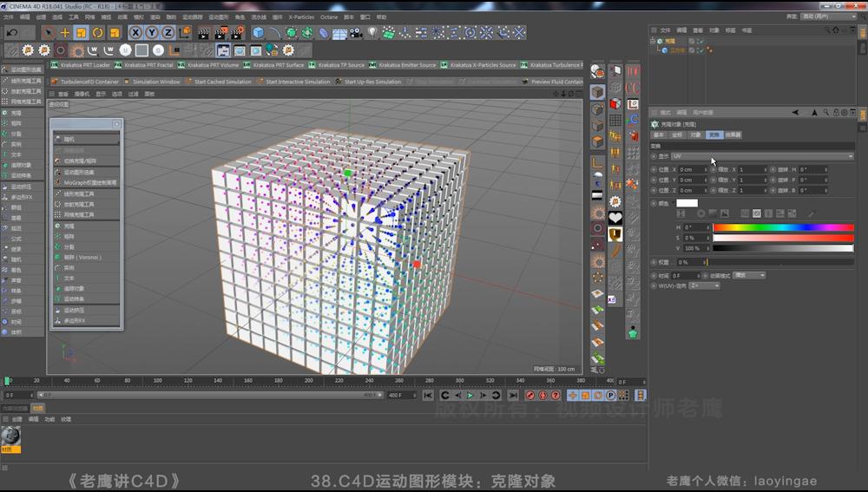Click the floor grid environment icon

tap(340, 33)
